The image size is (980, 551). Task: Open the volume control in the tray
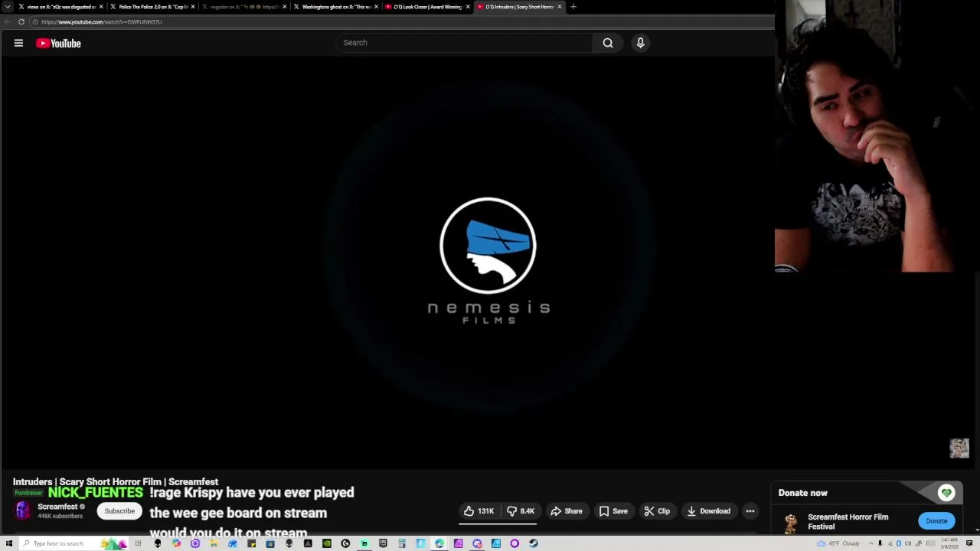pos(908,543)
